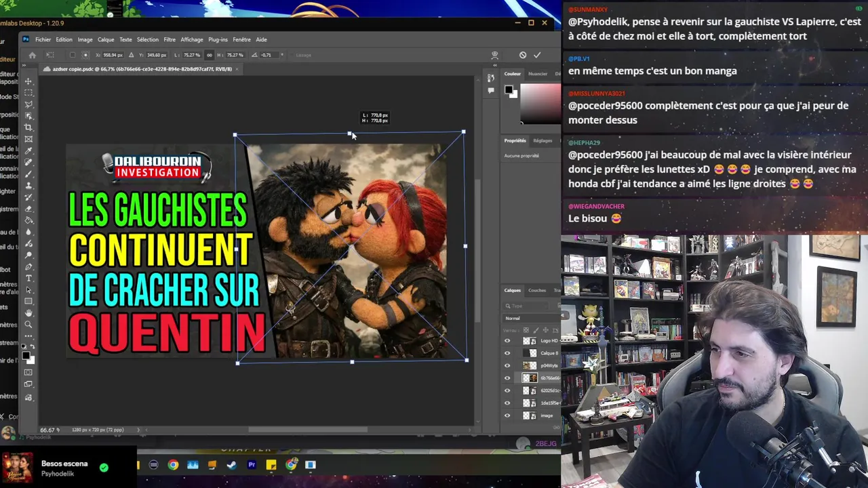Select the Spot Healing Brush tool
868x488 pixels.
(x=28, y=163)
